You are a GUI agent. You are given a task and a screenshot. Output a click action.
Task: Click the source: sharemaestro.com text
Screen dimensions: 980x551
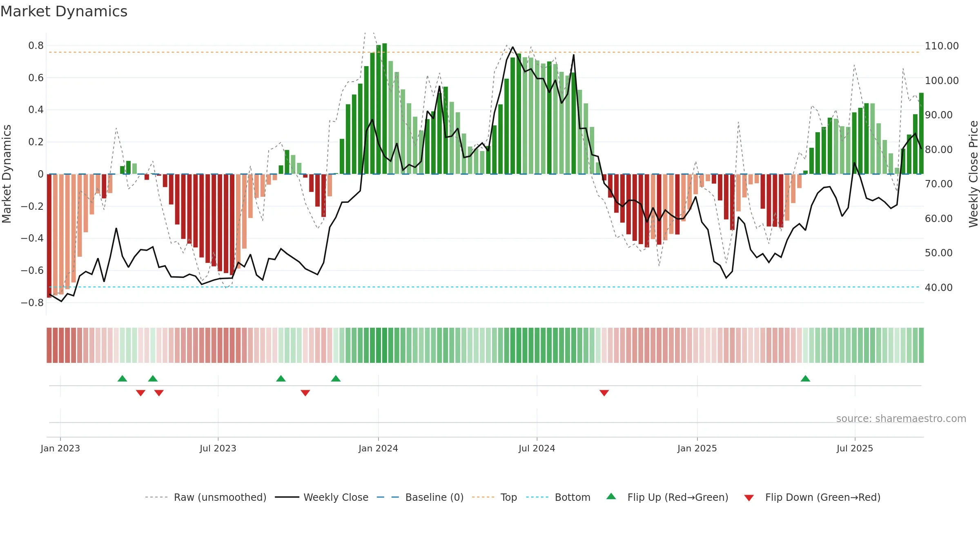[x=901, y=418]
